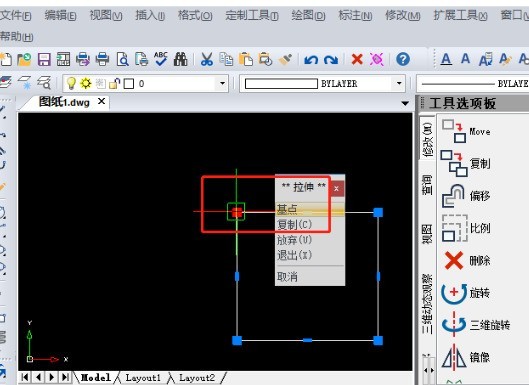Select the 镜像 mirror tool
The width and height of the screenshot is (529, 385).
point(466,357)
